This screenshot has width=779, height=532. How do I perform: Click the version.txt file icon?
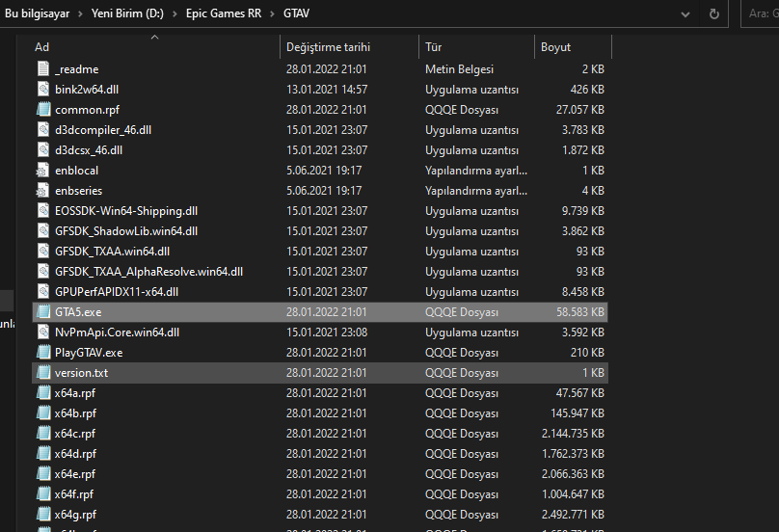click(x=42, y=373)
